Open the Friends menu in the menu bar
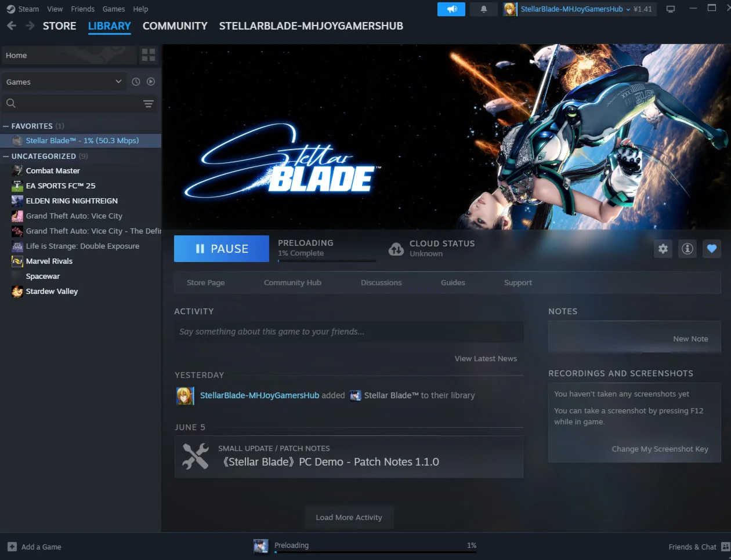 (82, 9)
